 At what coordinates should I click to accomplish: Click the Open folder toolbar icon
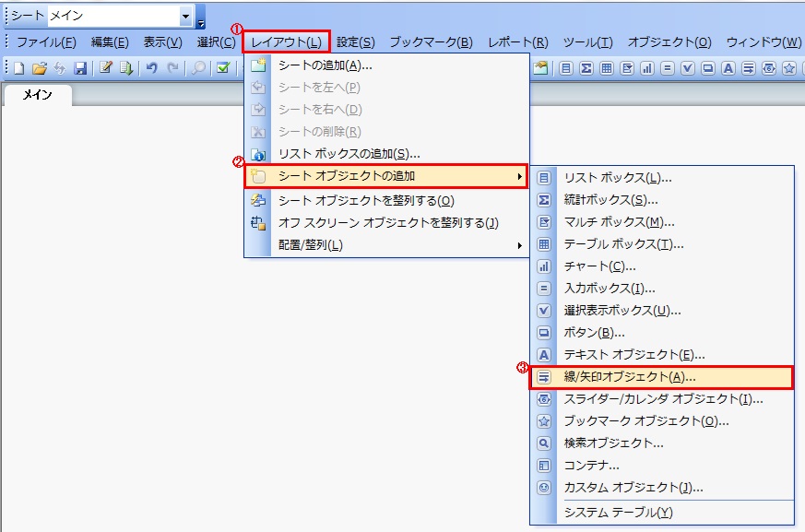pos(40,68)
